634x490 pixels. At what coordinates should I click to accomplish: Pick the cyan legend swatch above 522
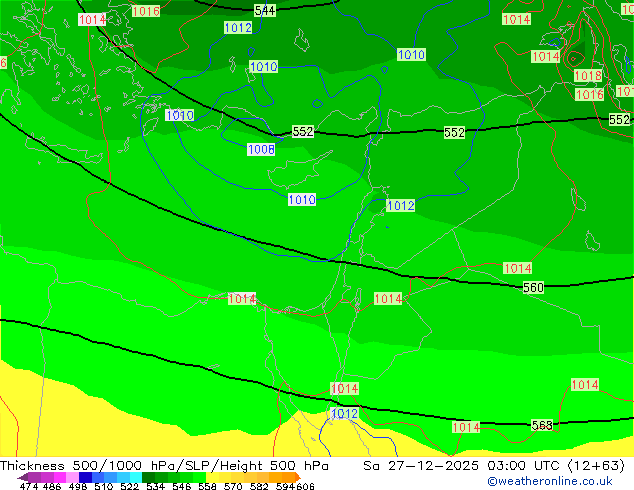tap(136, 477)
